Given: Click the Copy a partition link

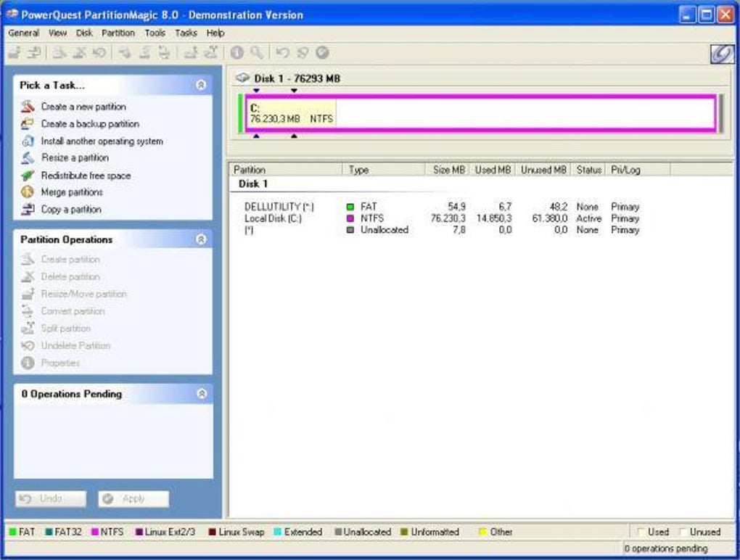Looking at the screenshot, I should tap(71, 210).
